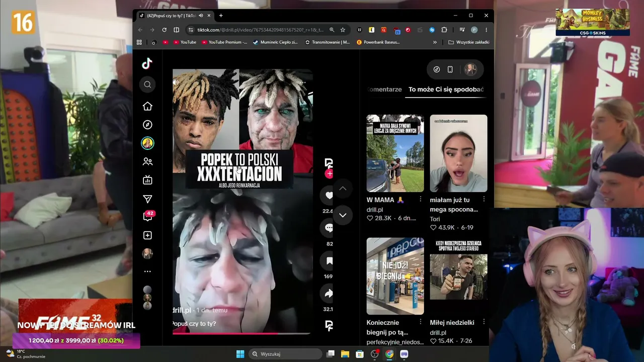Click the video progress bar
The height and width of the screenshot is (362, 644).
point(242,333)
